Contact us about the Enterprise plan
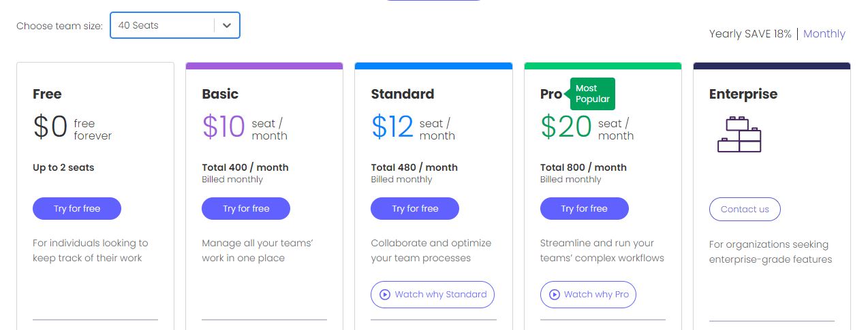Image resolution: width=868 pixels, height=330 pixels. tap(745, 210)
